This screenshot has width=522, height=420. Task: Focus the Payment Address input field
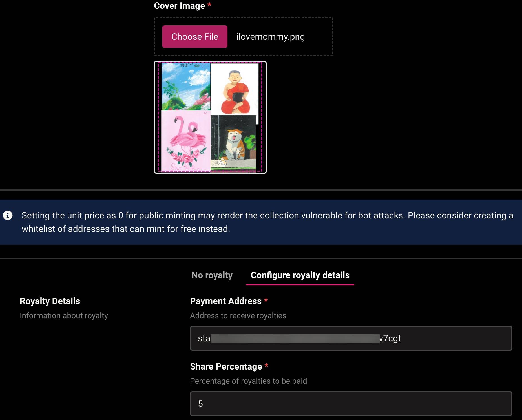point(351,338)
